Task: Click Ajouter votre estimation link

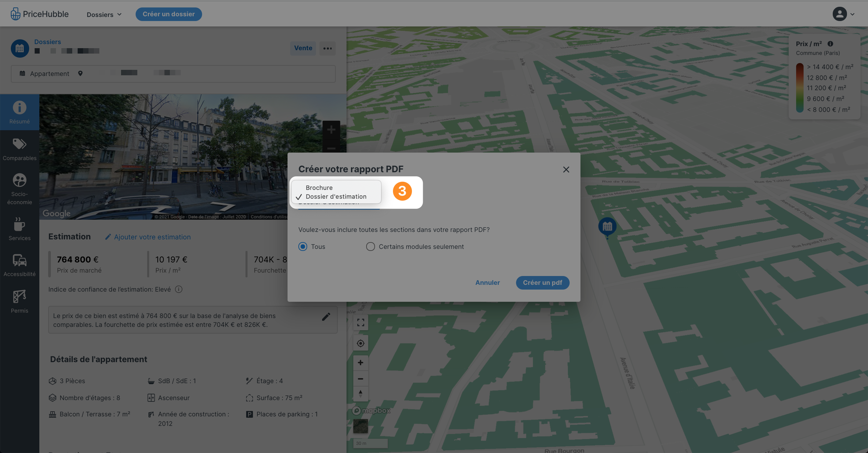Action: pos(148,237)
